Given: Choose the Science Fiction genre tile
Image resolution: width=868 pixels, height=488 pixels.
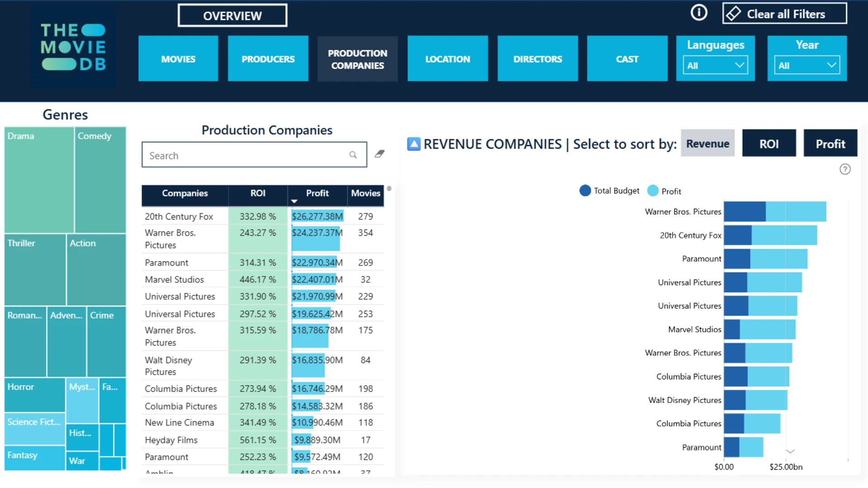Looking at the screenshot, I should click(x=35, y=429).
